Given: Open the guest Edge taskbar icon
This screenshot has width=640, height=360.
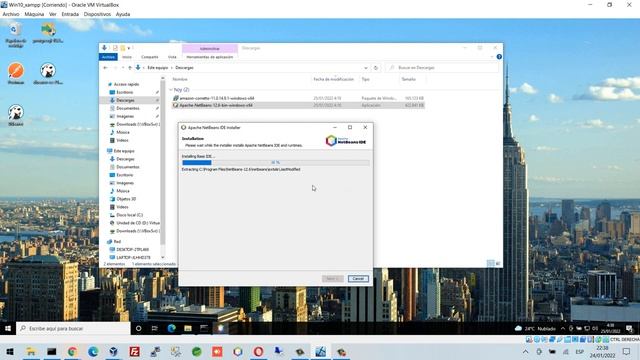Looking at the screenshot, I should tap(171, 328).
